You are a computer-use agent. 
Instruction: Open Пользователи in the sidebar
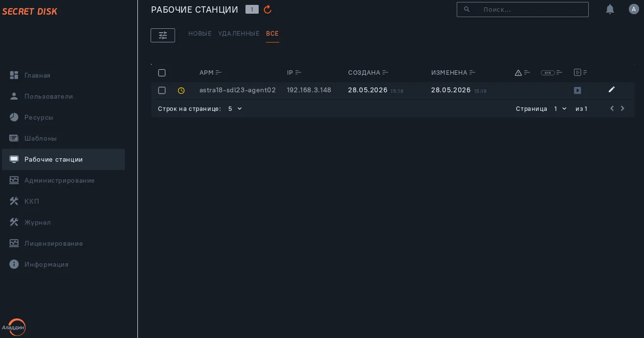coord(63,96)
